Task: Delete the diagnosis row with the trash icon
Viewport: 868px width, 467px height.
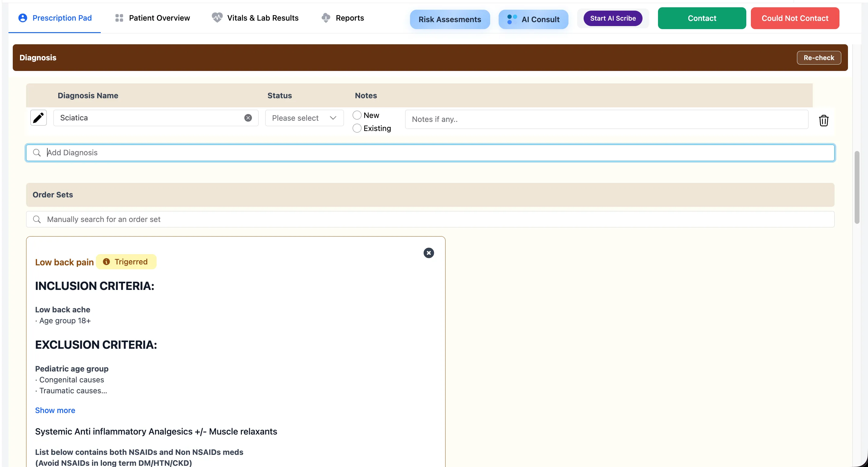Action: click(x=823, y=120)
